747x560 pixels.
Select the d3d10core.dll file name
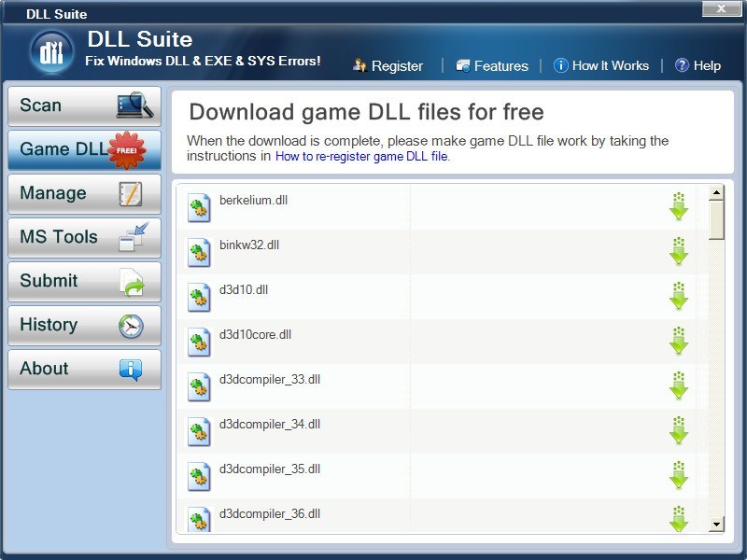(x=255, y=334)
